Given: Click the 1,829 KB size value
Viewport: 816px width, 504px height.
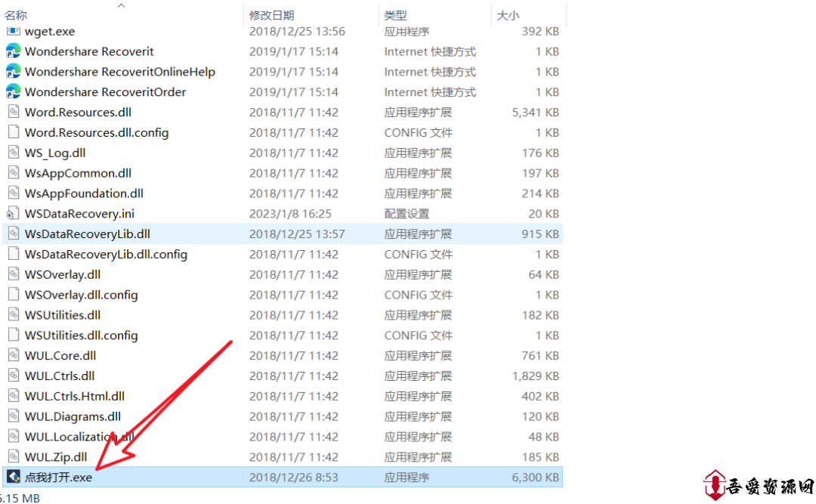Looking at the screenshot, I should tap(536, 376).
